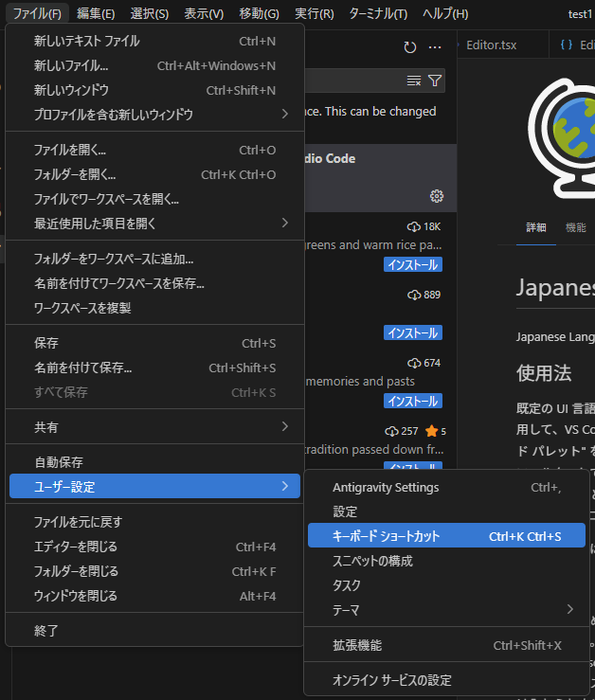Select 新しいウィンドウ menu entry
This screenshot has width=595, height=700.
pyautogui.click(x=154, y=90)
